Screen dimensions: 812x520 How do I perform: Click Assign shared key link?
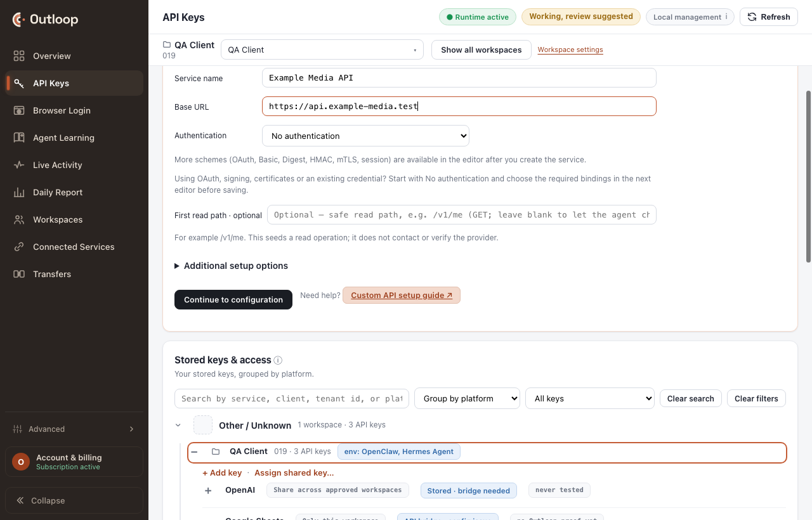pos(294,472)
